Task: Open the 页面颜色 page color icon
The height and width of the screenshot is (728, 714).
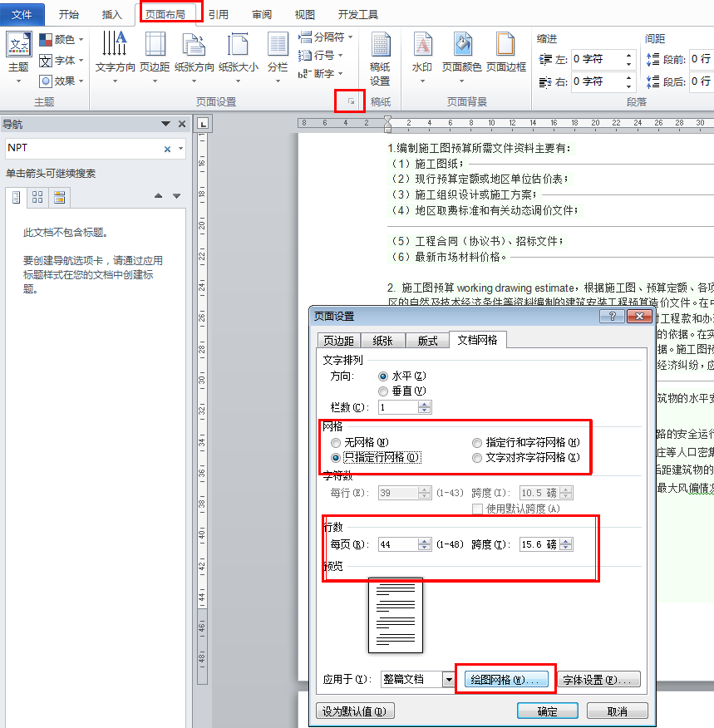Action: (462, 45)
